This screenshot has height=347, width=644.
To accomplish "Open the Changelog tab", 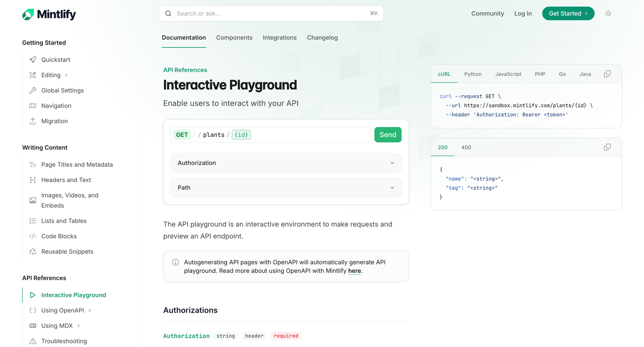I will click(x=322, y=38).
